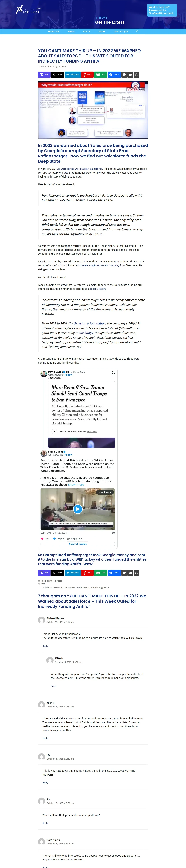The image size is (186, 868).
Task: Share the post via X Tweet button
Action: click(57, 75)
